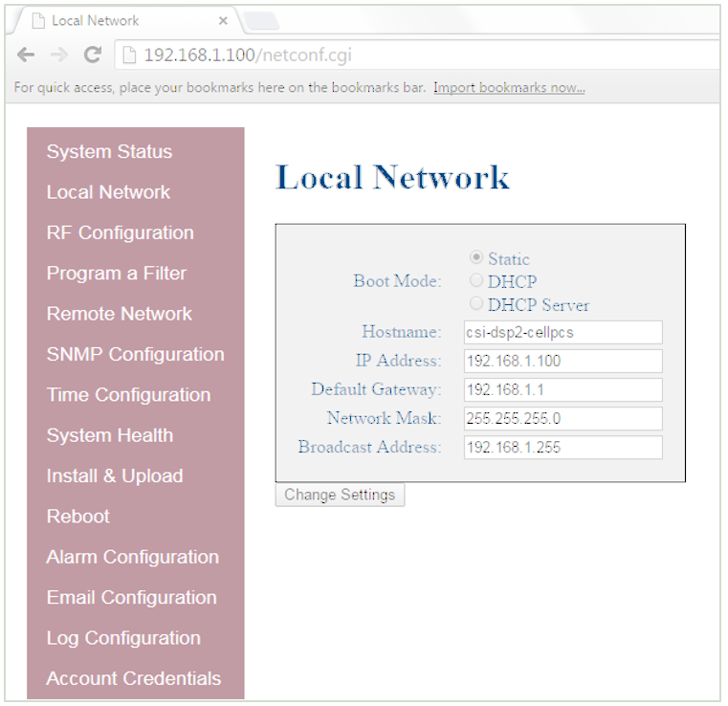Open Account Credentials page

133,678
